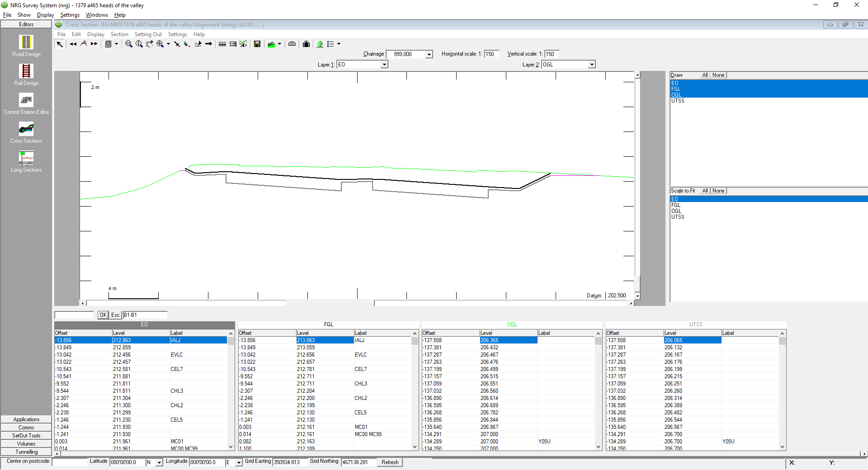Click the vertical zoom magnifier icon
The height and width of the screenshot is (470, 868).
[x=139, y=44]
